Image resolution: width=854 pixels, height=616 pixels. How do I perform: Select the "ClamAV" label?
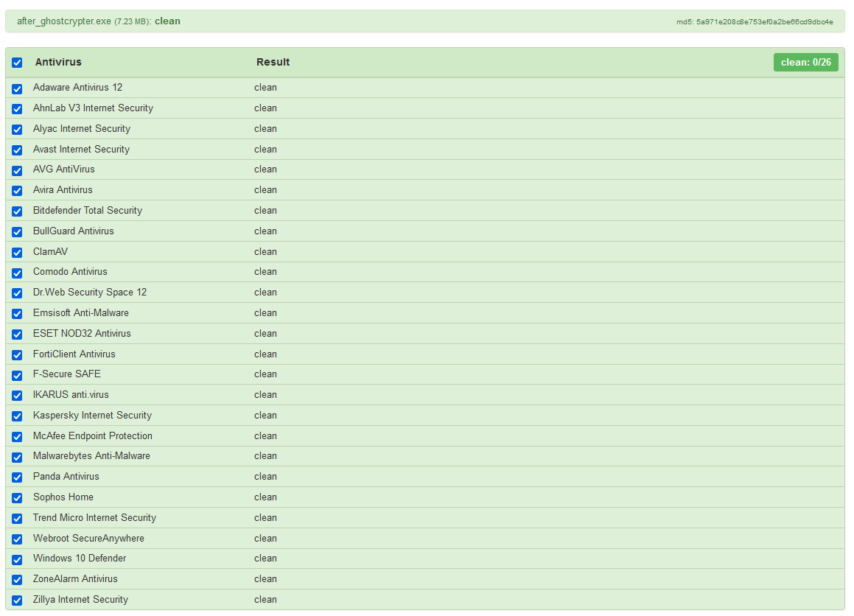click(x=50, y=251)
